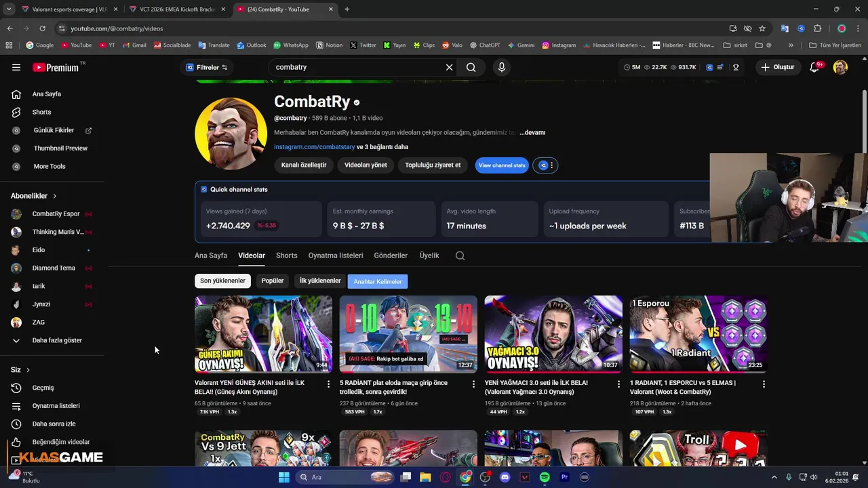
Task: Open the YouTube hamburger guide menu
Action: tap(16, 67)
